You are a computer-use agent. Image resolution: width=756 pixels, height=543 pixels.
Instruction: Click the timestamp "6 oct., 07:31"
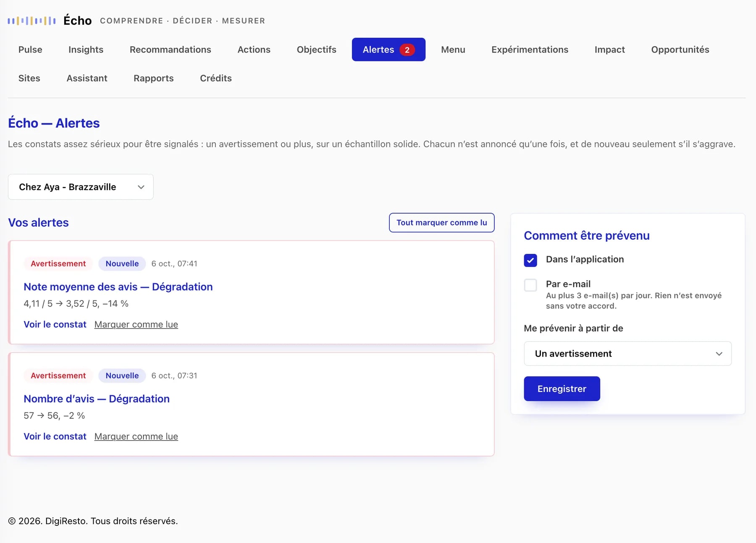pos(174,376)
